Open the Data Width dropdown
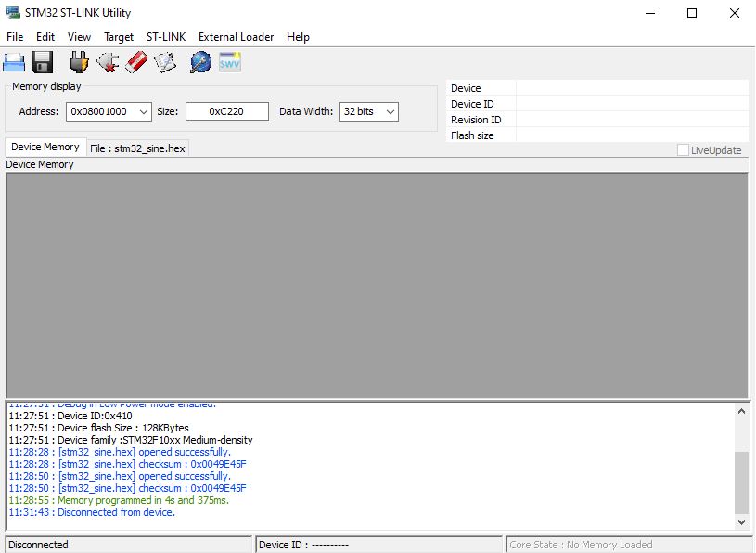Viewport: 756px width, 553px height. pos(390,111)
